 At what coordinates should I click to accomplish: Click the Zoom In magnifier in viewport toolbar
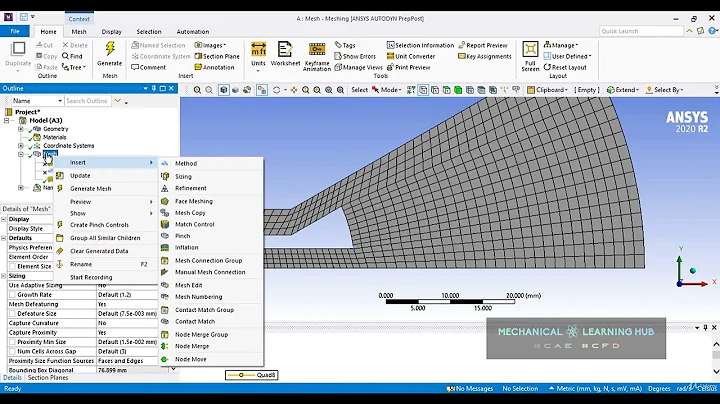pos(197,90)
